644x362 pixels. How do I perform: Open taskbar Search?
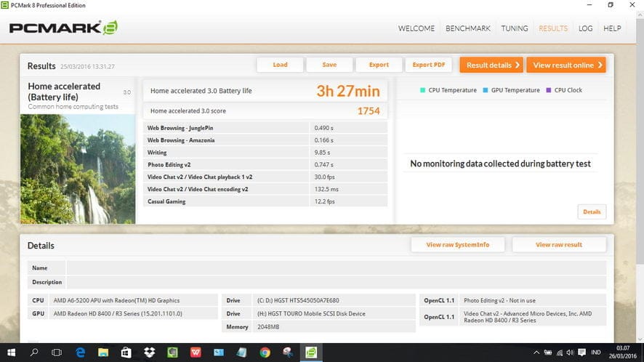point(34,353)
